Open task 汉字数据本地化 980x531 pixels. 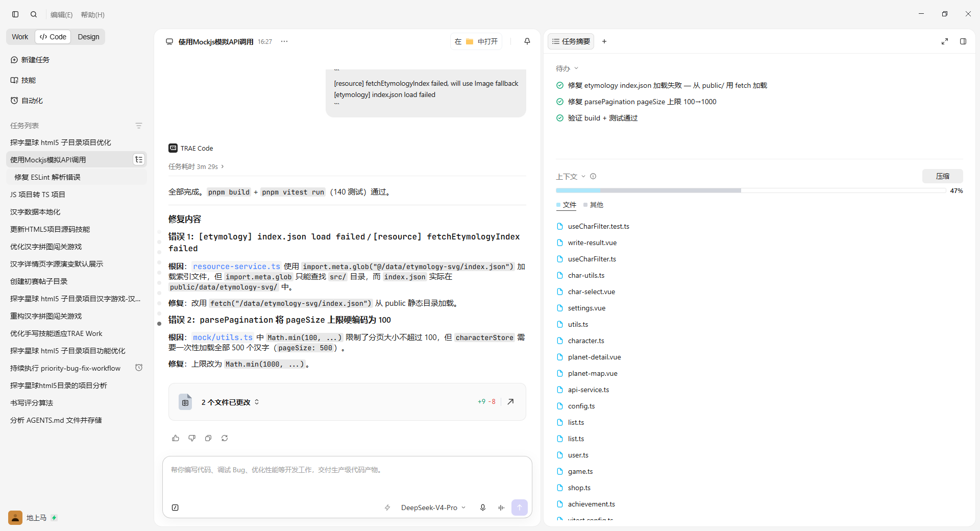click(x=77, y=212)
